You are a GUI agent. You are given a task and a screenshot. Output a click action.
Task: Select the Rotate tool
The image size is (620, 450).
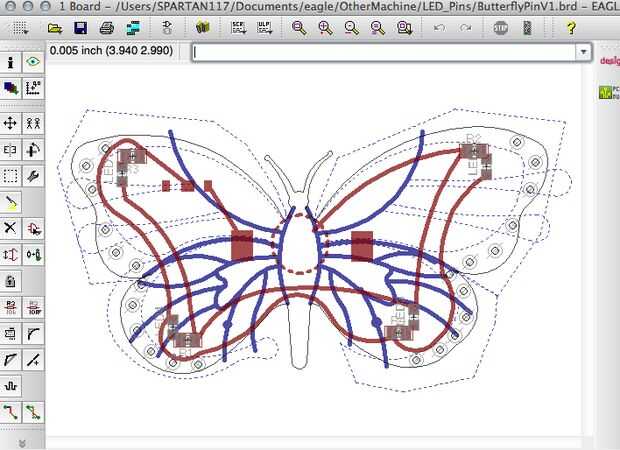pos(33,150)
